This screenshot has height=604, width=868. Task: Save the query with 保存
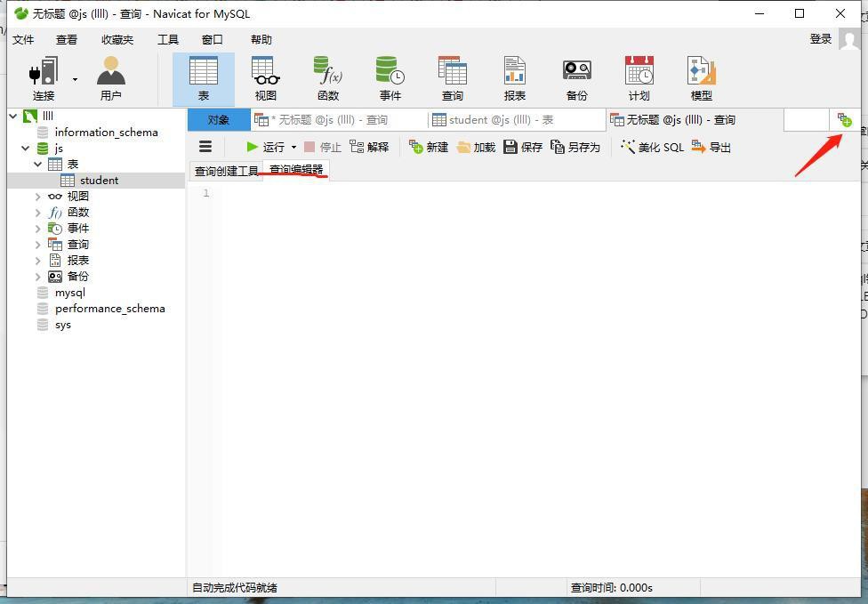[x=523, y=147]
